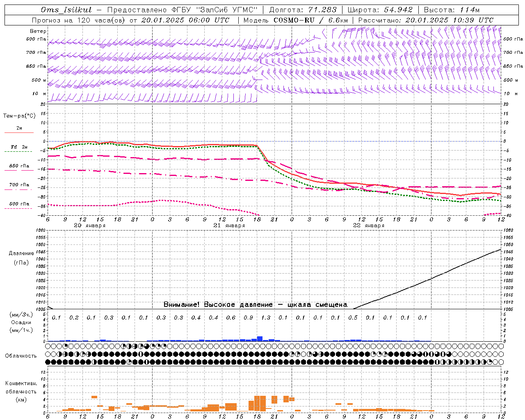The image size is (525, 420).
Task: Click the 500 гПа temperature legend entry
Action: pyautogui.click(x=19, y=204)
